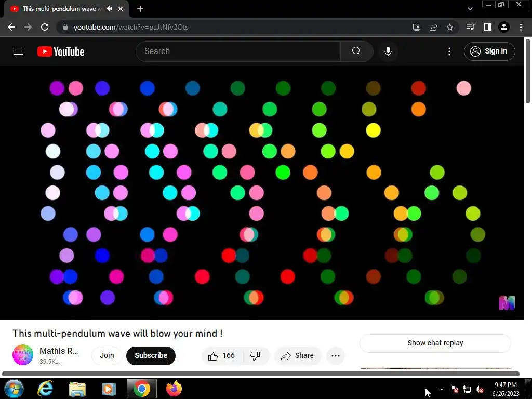532x399 pixels.
Task: Click the muted volume tray icon
Action: [480, 389]
